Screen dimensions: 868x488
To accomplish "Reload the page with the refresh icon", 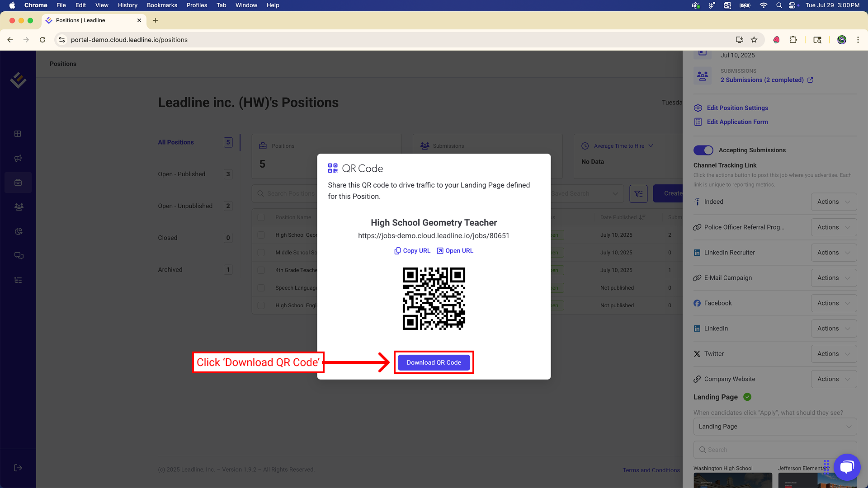I will tap(42, 40).
